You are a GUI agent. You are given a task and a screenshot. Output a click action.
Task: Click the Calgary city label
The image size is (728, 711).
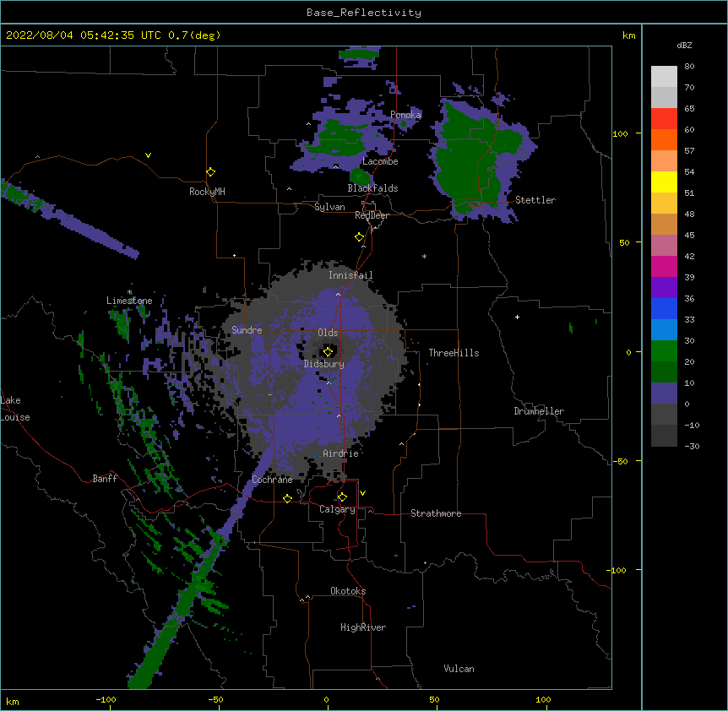pos(337,509)
